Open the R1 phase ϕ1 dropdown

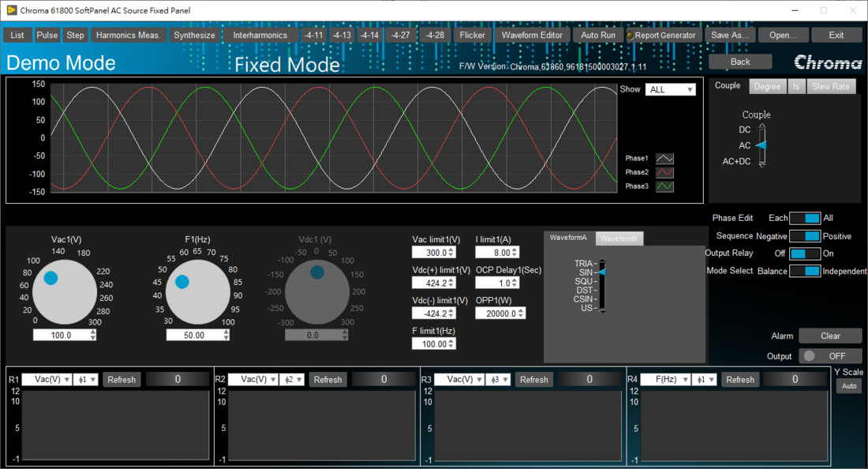[85, 380]
